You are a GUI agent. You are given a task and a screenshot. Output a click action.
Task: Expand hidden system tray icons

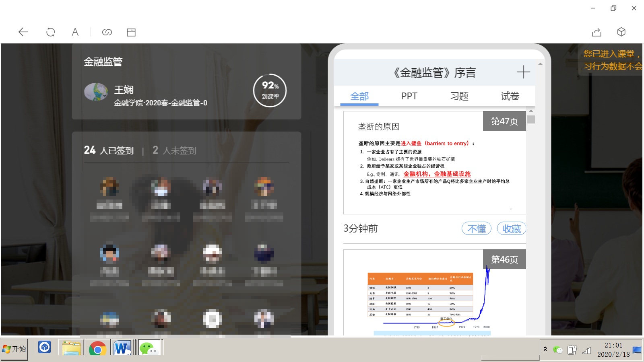tap(545, 349)
